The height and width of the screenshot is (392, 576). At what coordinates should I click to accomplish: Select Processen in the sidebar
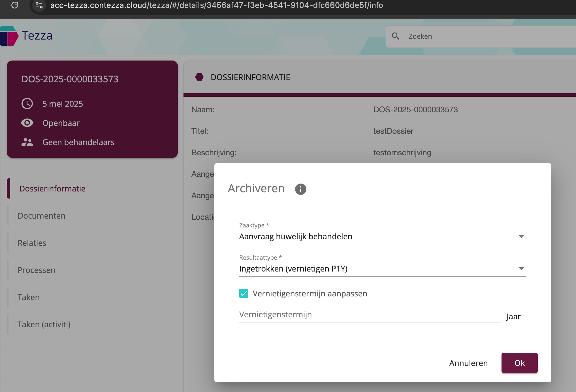coord(36,270)
